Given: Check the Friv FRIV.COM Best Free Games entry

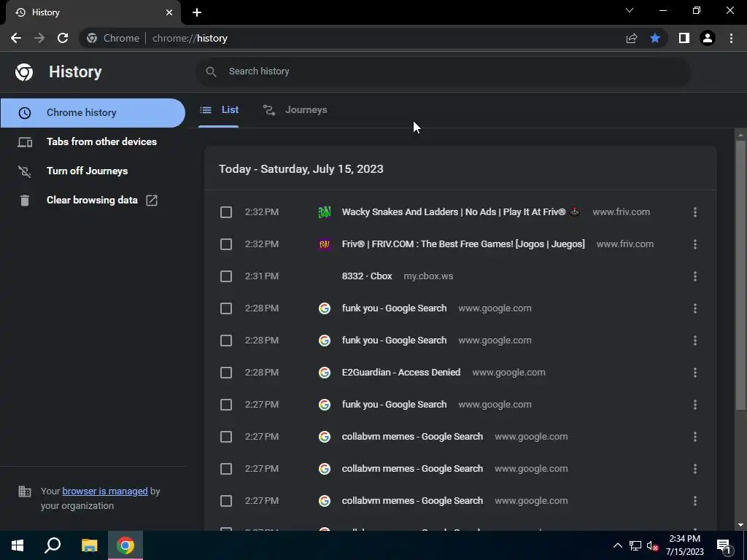Looking at the screenshot, I should pyautogui.click(x=226, y=244).
